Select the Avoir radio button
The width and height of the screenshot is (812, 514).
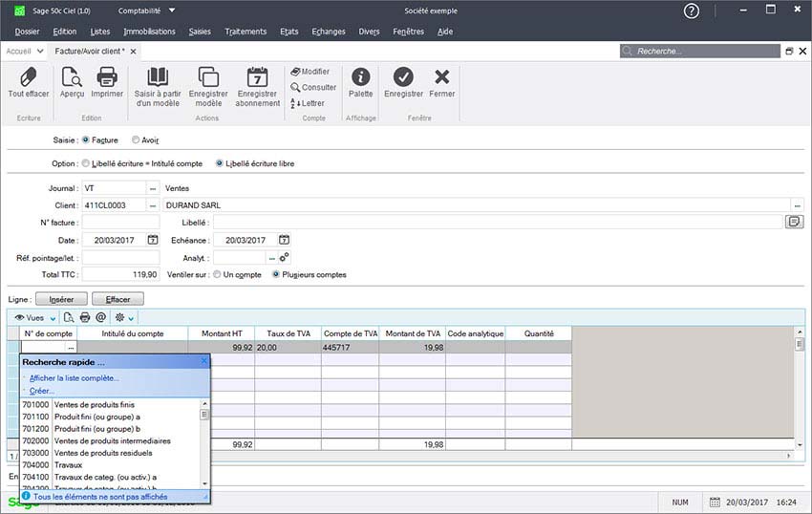click(x=136, y=140)
